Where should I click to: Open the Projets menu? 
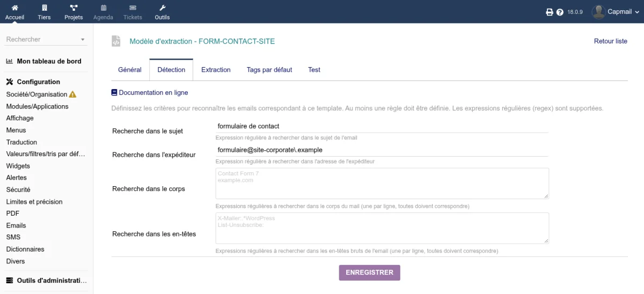point(74,12)
